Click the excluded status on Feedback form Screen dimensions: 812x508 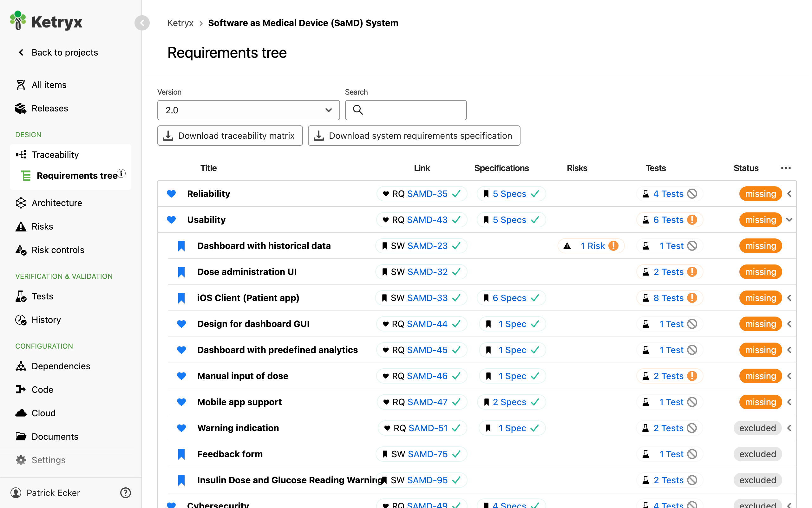pos(757,454)
